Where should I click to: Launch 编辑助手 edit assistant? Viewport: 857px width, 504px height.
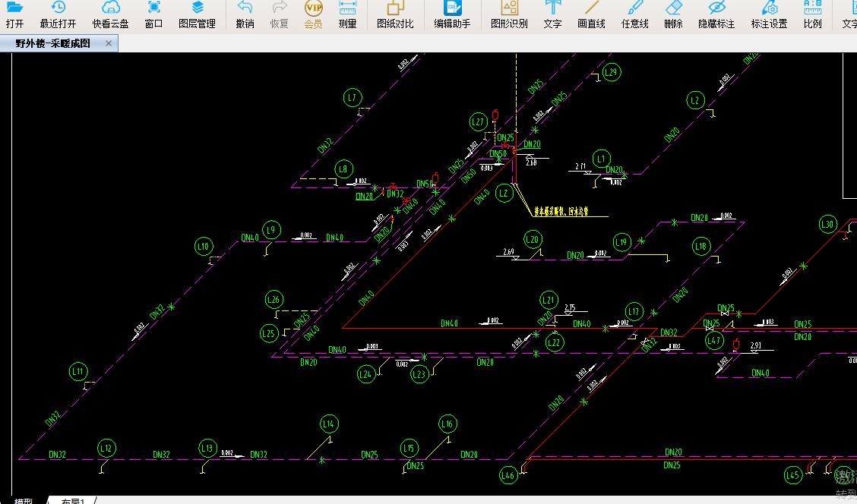452,15
